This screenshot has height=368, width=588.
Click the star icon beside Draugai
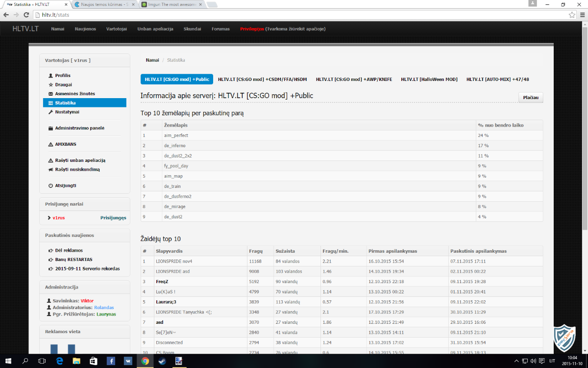(x=50, y=85)
